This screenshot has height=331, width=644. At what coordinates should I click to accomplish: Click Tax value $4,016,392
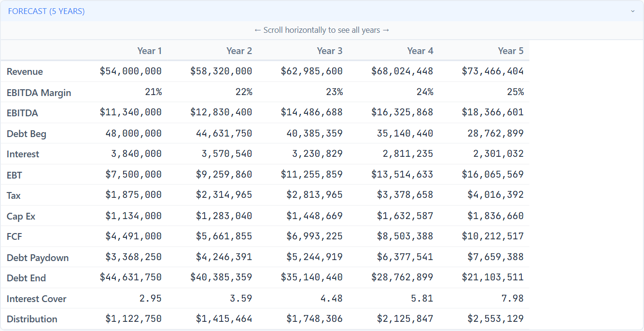tap(495, 195)
